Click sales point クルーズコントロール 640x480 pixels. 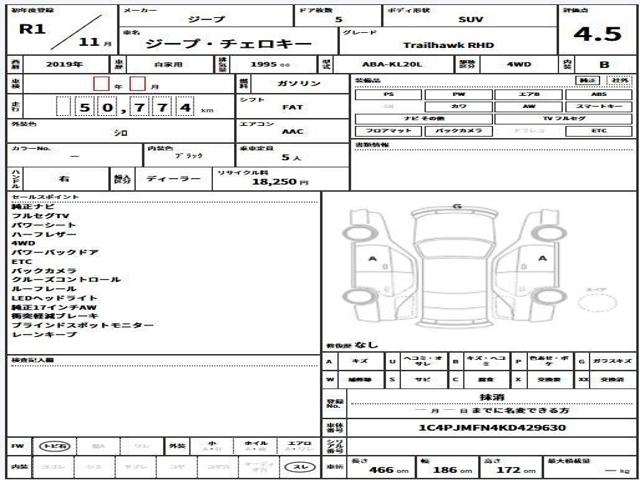pyautogui.click(x=66, y=280)
